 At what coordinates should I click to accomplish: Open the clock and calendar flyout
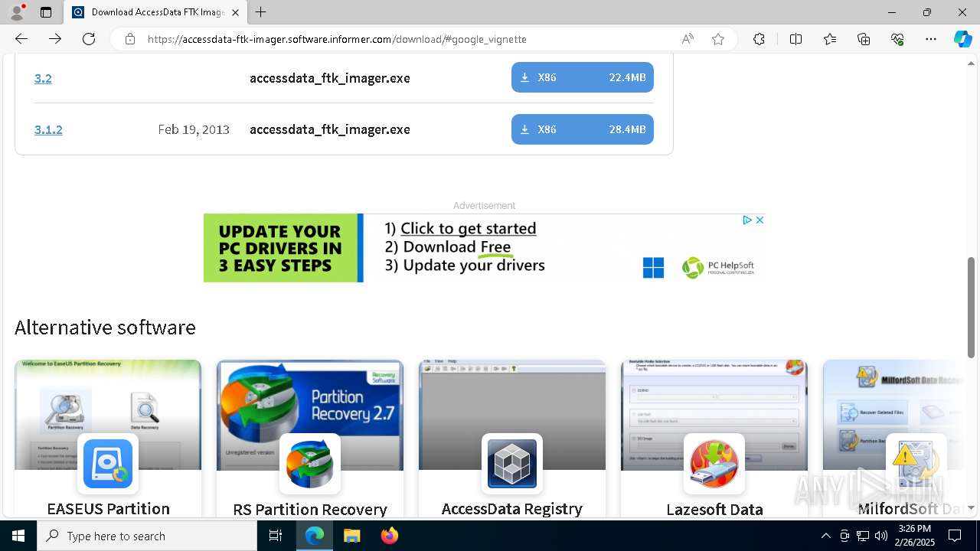(x=915, y=536)
